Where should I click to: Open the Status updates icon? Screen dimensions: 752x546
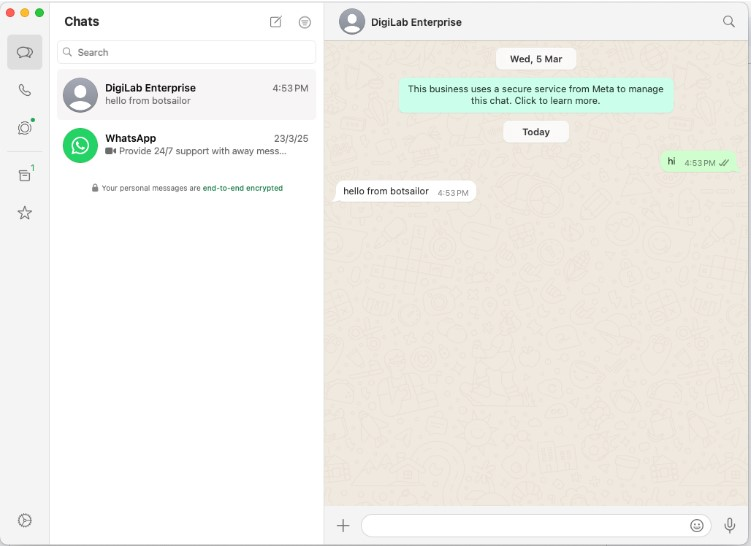pos(24,128)
